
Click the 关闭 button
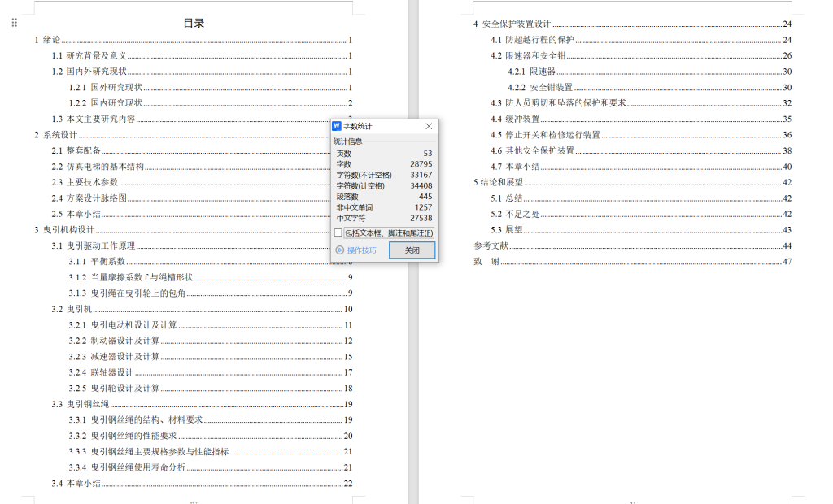click(x=412, y=250)
